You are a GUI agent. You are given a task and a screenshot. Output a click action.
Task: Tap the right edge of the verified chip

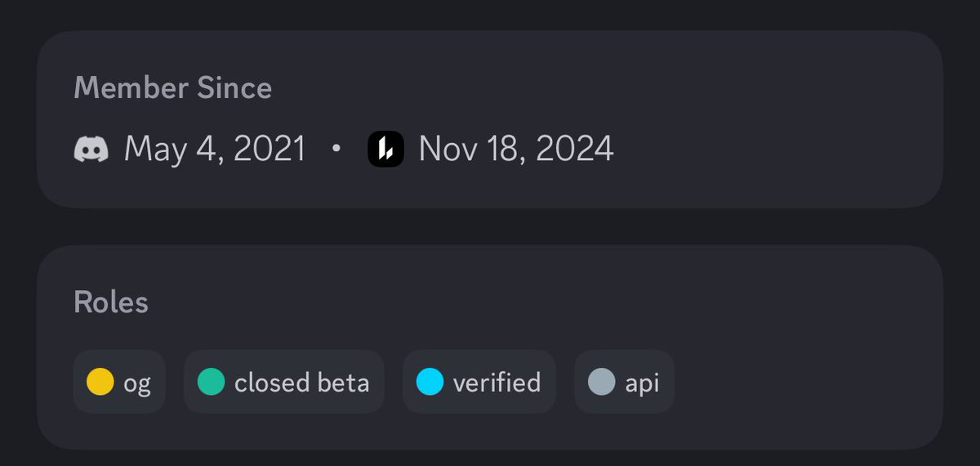(550, 382)
